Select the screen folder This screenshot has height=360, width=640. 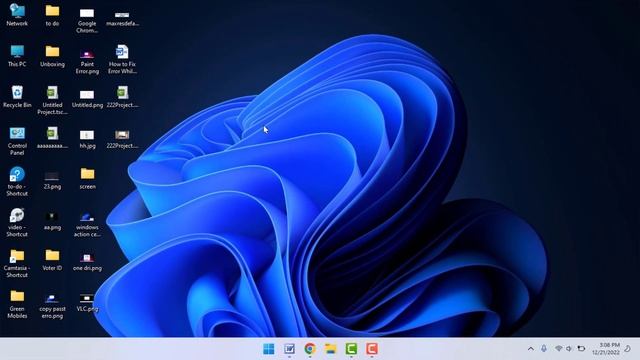87,178
